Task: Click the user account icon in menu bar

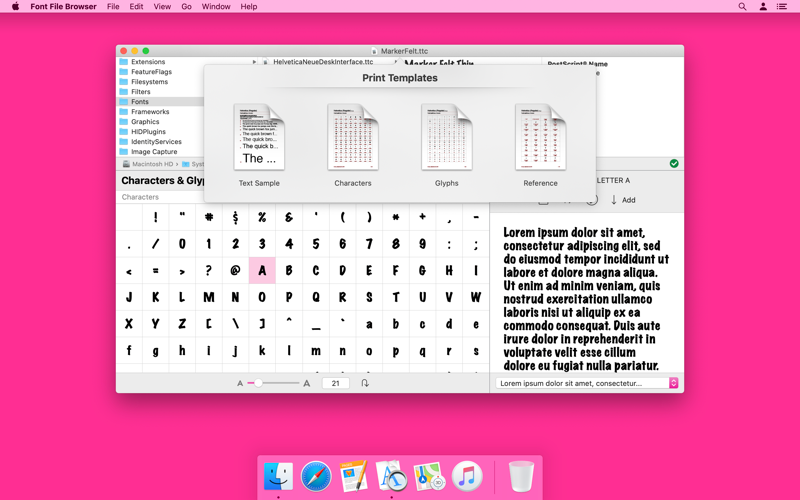Action: (x=763, y=7)
